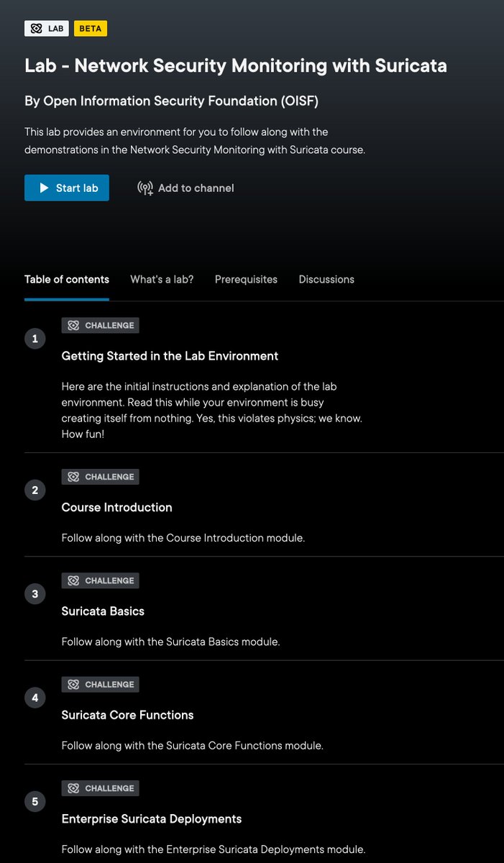Click the author line 'By Open Information Security Foundation (OISF)'
Screen dimensions: 504x863
pyautogui.click(x=171, y=101)
